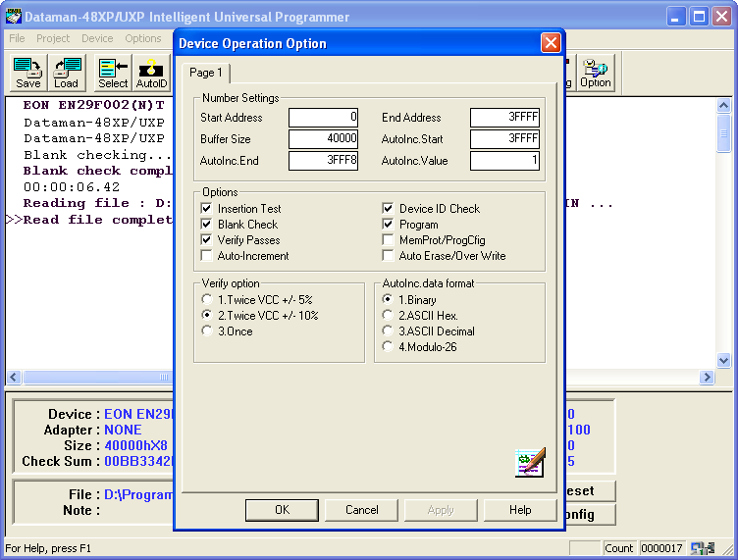738x560 pixels.
Task: Click the Load file toolbar icon
Action: coord(67,73)
